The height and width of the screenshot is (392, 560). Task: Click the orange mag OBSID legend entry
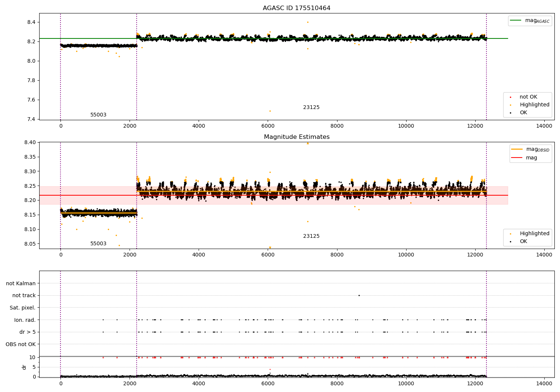(x=517, y=149)
